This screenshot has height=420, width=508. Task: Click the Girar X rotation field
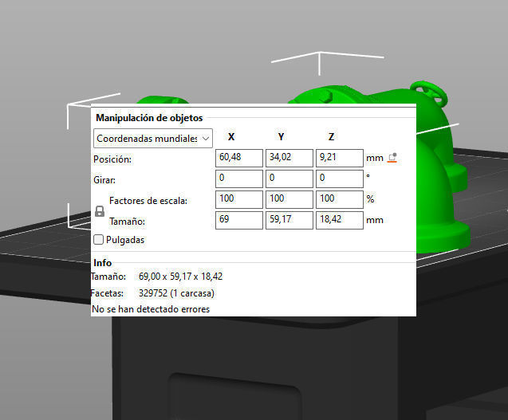click(239, 179)
